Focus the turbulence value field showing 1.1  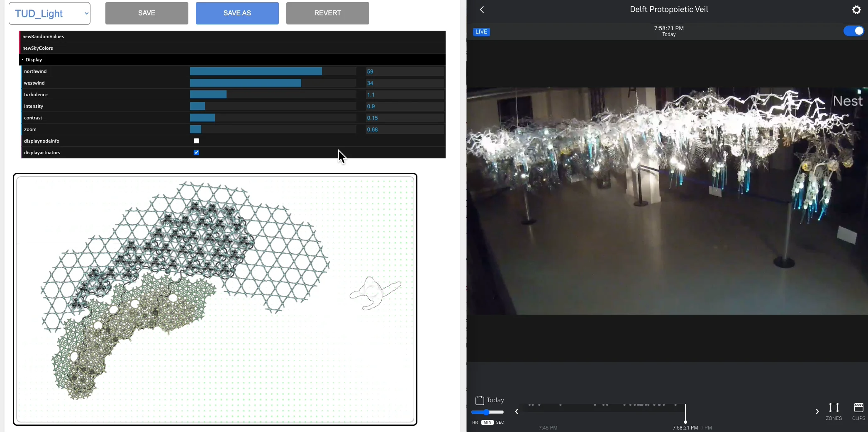(x=405, y=95)
